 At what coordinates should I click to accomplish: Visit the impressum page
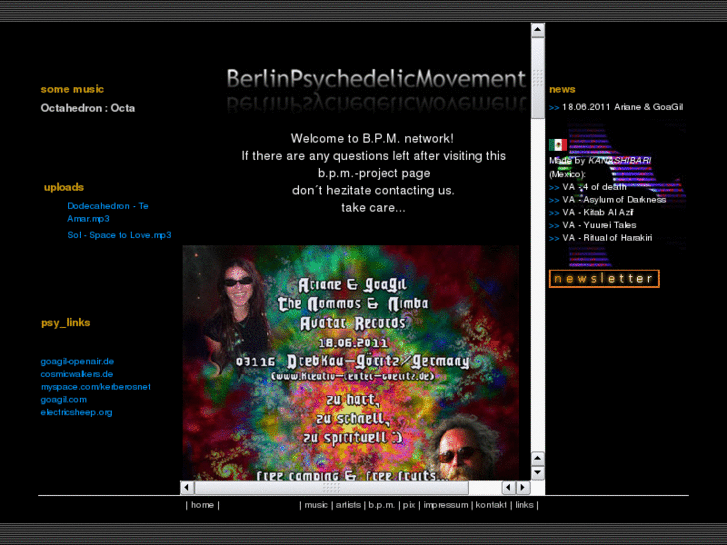pos(445,505)
